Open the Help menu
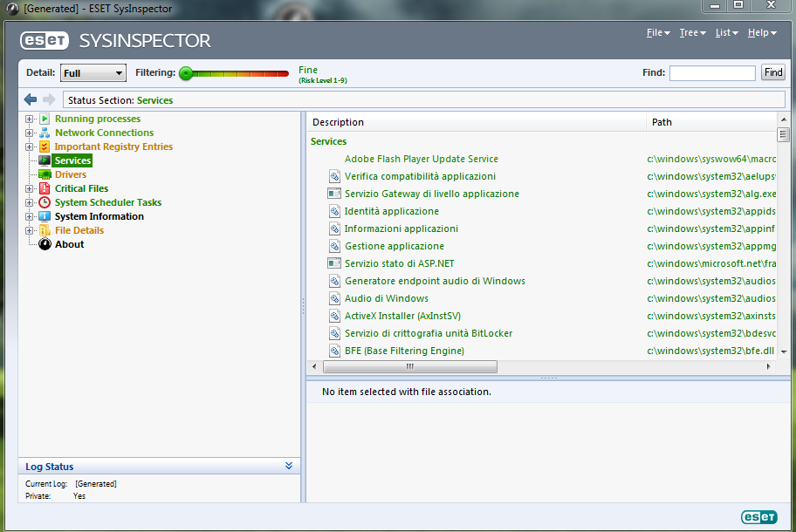The image size is (796, 532). pyautogui.click(x=762, y=32)
